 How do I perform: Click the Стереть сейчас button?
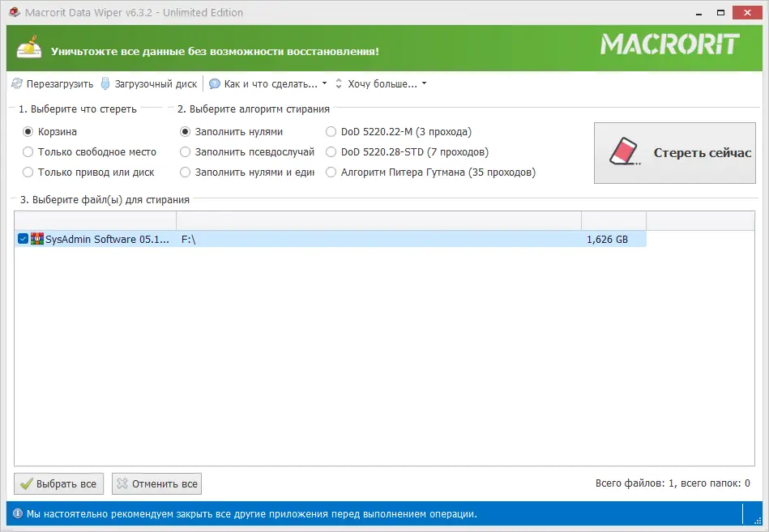674,153
